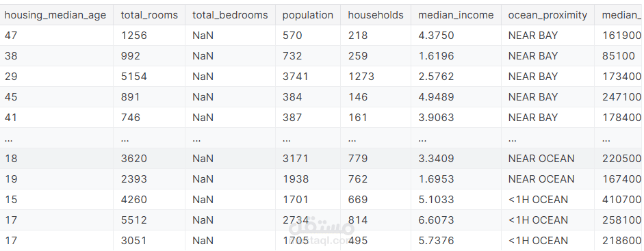Click the median_income value 4.9489

(436, 97)
